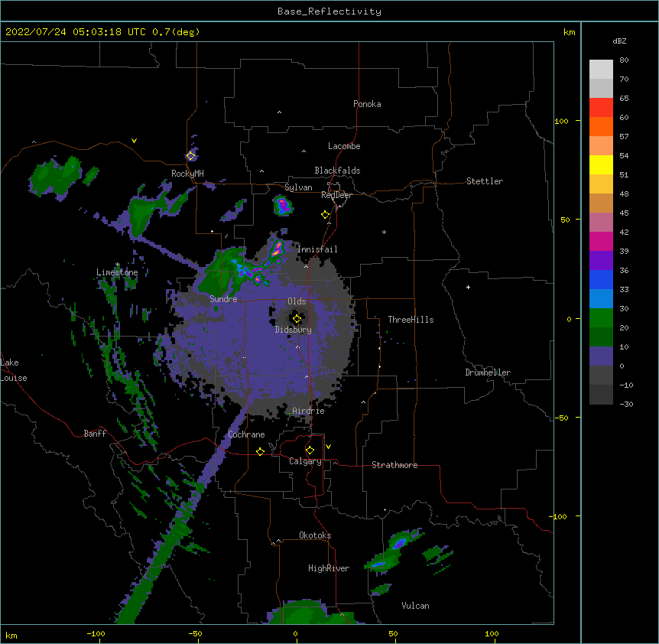Screen dimensions: 659x644
Task: Click the Cochrane town label
Action: coord(246,434)
